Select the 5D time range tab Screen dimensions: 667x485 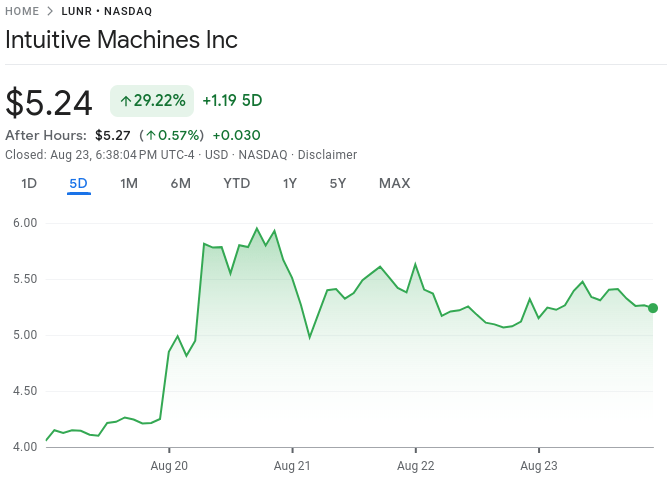78,183
